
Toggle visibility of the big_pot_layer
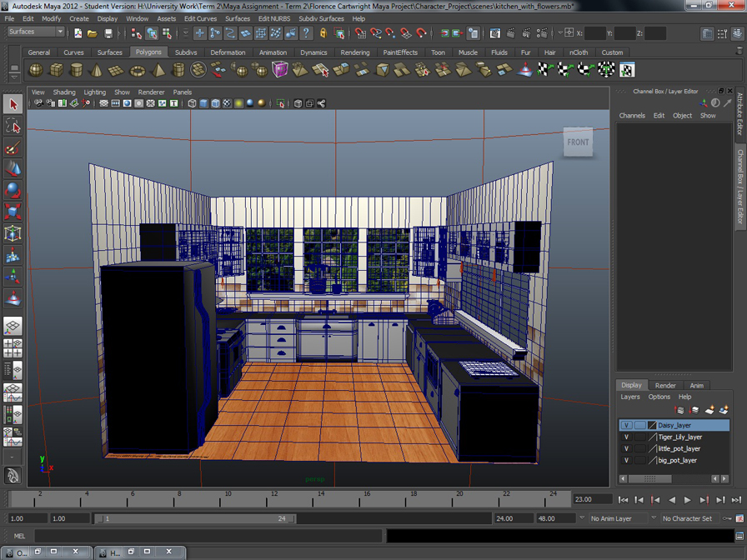point(626,459)
